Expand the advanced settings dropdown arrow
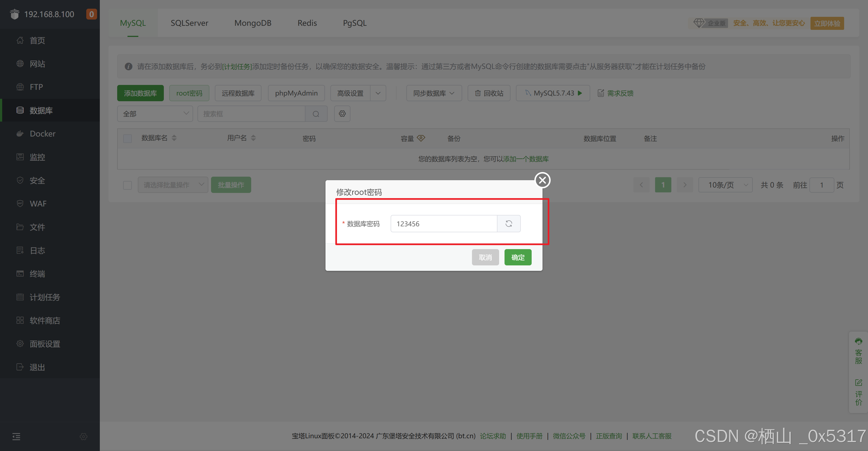 [x=378, y=93]
